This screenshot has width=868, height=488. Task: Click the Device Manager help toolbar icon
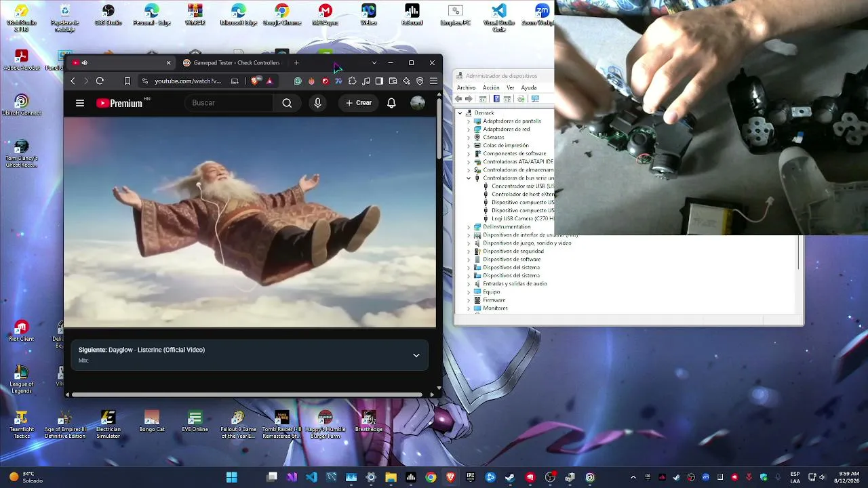click(x=496, y=99)
